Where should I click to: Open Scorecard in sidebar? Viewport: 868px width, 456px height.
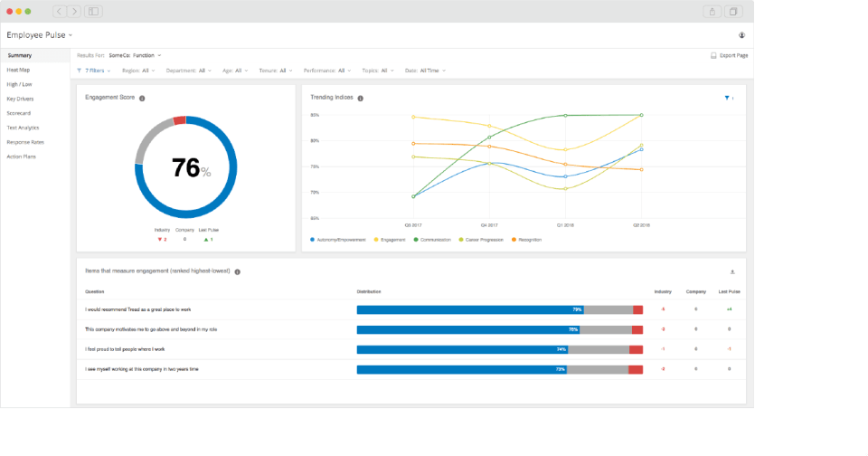point(18,113)
